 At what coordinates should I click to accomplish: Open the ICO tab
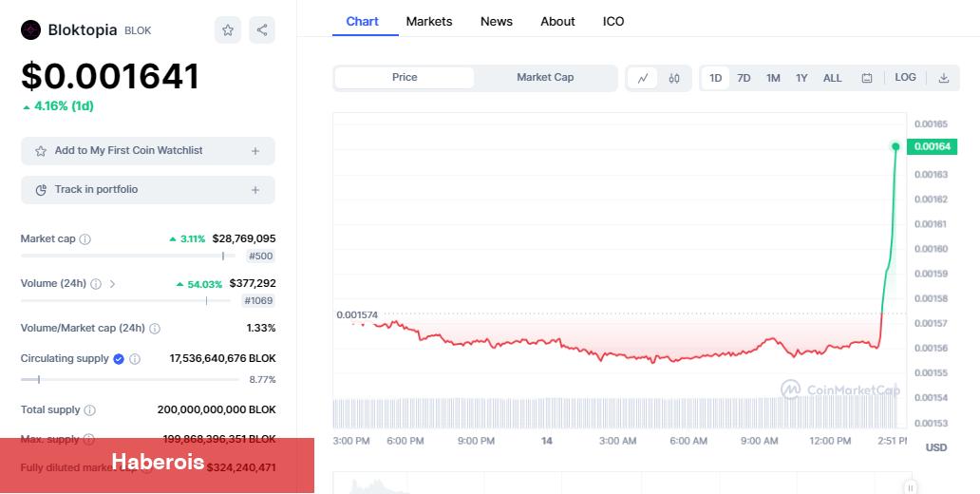613,21
